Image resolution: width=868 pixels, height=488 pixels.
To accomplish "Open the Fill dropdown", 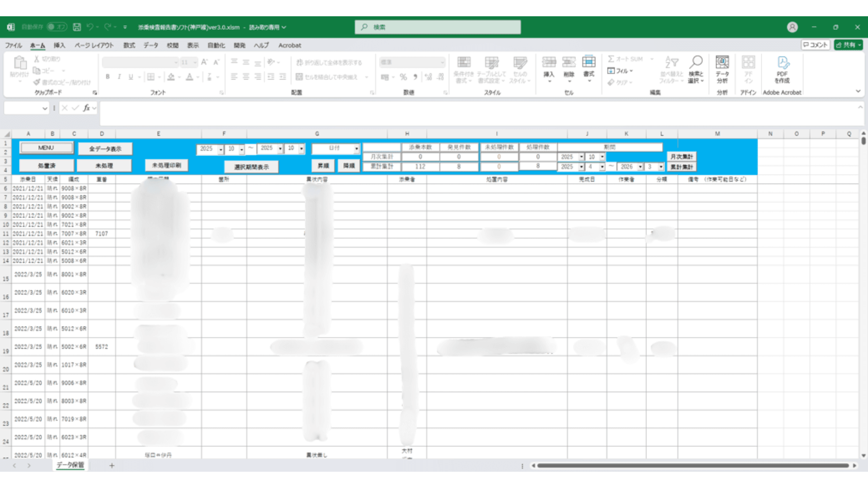I will tap(620, 71).
